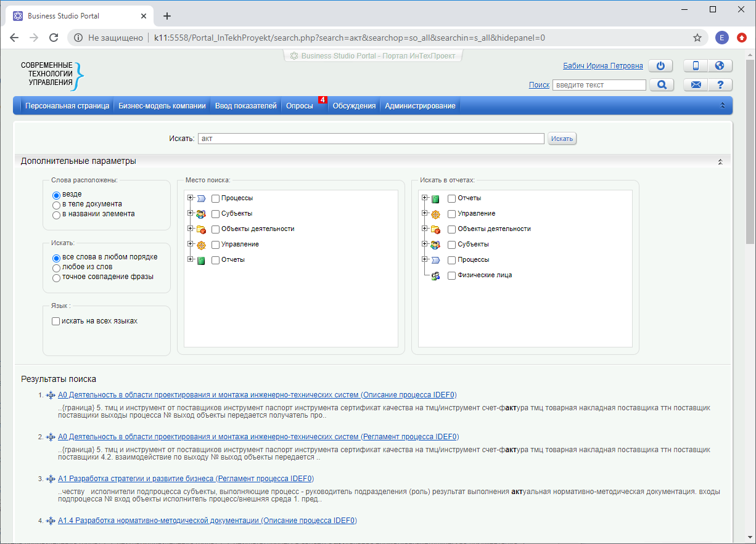Enable 'искать на всех языках' checkbox
The width and height of the screenshot is (756, 544).
pyautogui.click(x=56, y=321)
